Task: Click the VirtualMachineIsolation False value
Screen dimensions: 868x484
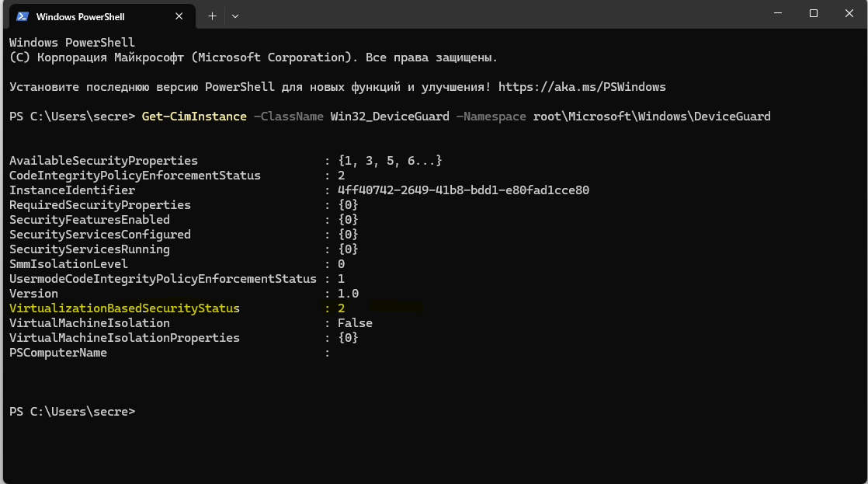Action: point(355,323)
